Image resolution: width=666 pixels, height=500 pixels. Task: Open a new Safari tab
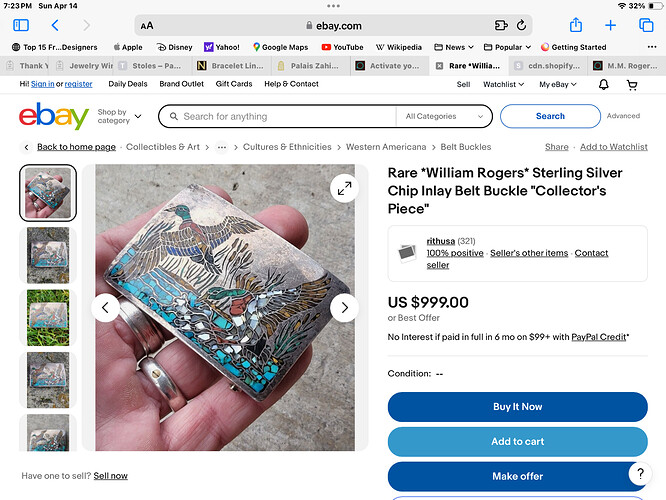(610, 25)
